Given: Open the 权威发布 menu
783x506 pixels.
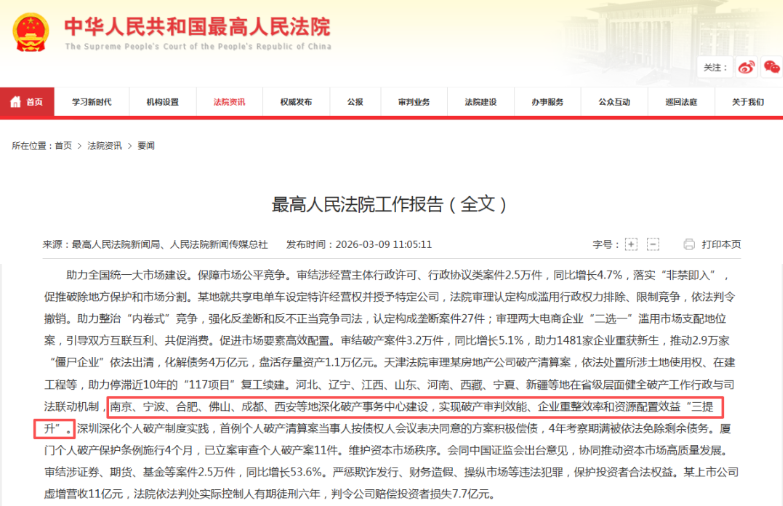Looking at the screenshot, I should pos(296,102).
